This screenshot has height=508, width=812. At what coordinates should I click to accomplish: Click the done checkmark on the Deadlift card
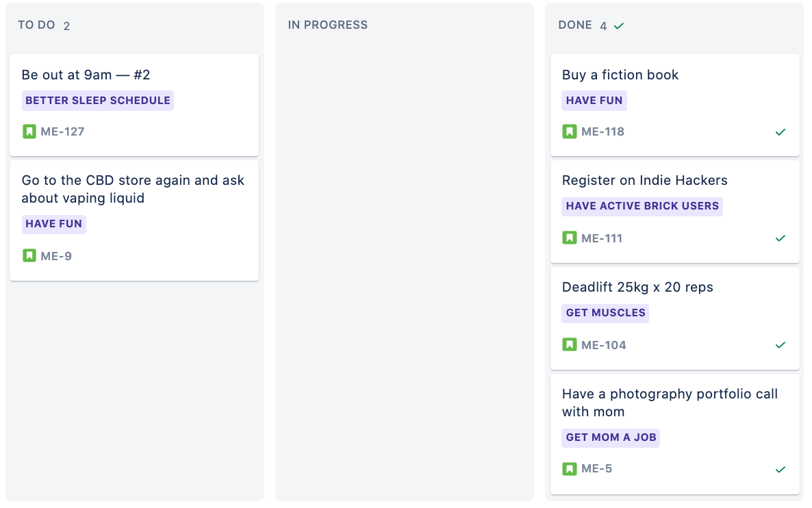781,345
